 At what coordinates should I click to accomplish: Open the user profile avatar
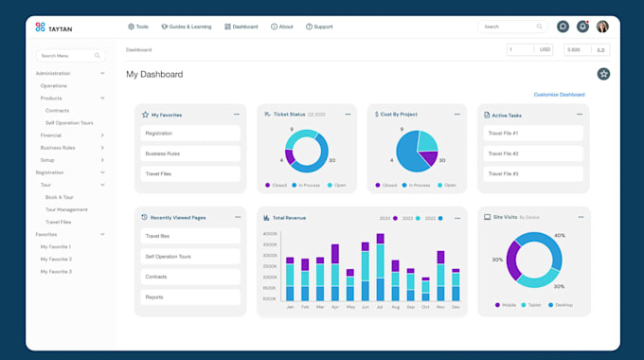pos(602,27)
